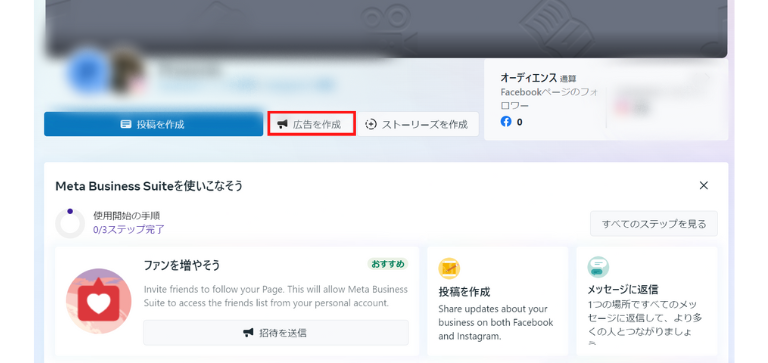Click the 投稿を作成 blue button
Viewport: 768px width, 363px height.
tap(153, 124)
